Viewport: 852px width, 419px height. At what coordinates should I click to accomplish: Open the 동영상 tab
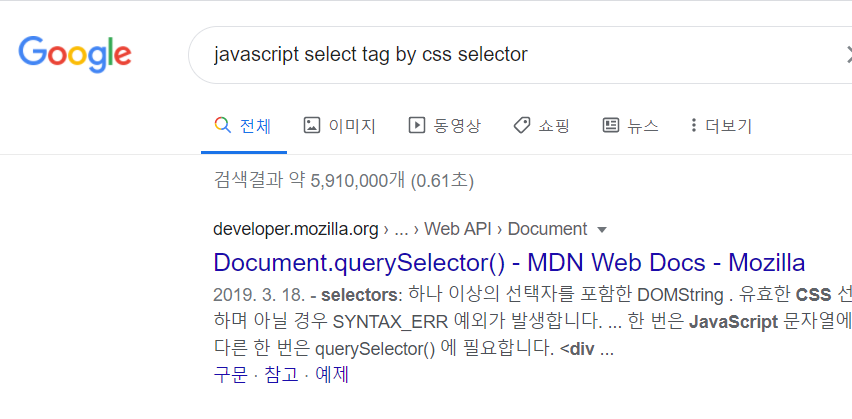[x=444, y=126]
